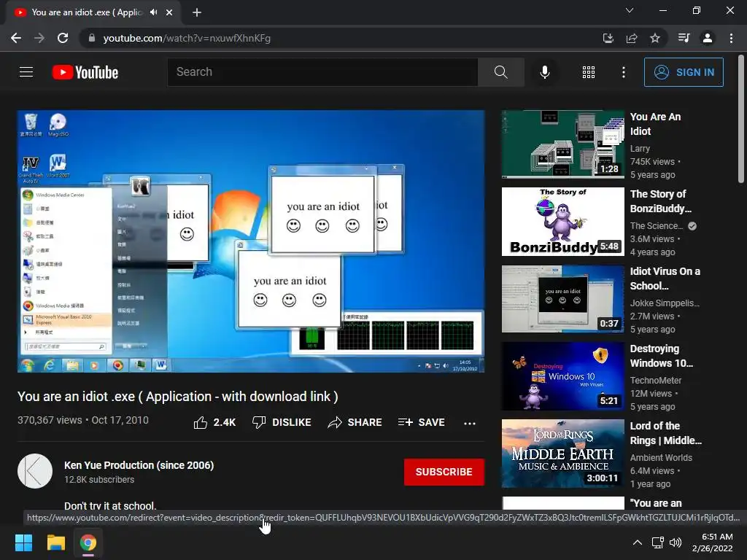Viewport: 747px width, 560px height.
Task: Open network status tray icon
Action: click(x=658, y=542)
